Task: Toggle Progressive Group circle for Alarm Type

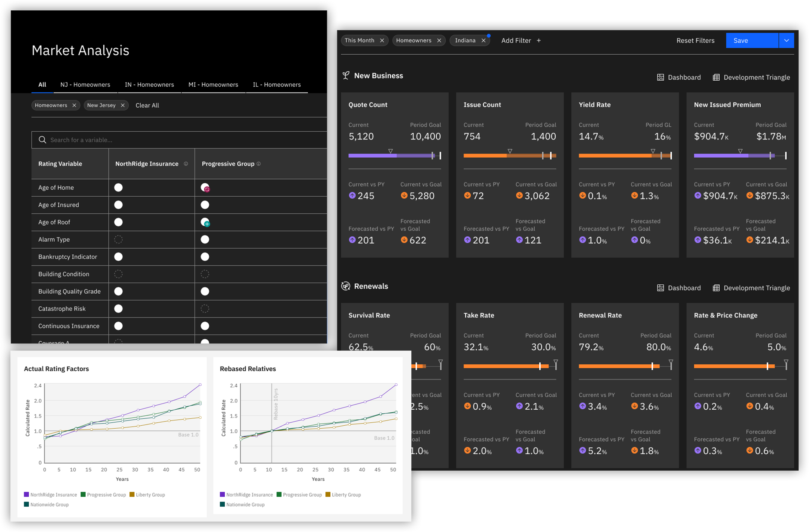Action: point(205,240)
